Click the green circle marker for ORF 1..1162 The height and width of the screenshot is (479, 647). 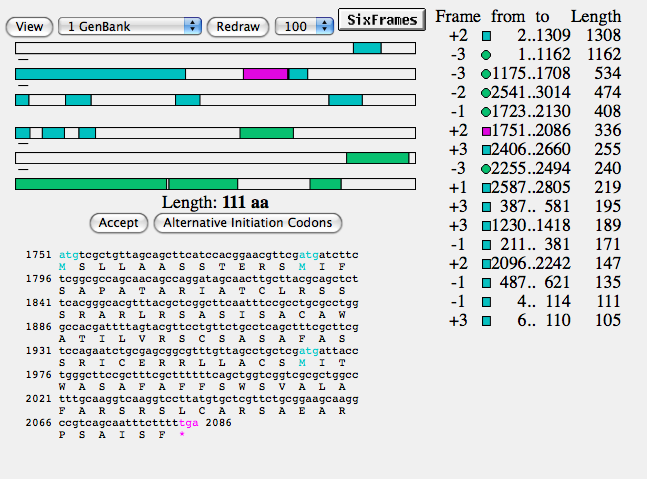tap(487, 55)
